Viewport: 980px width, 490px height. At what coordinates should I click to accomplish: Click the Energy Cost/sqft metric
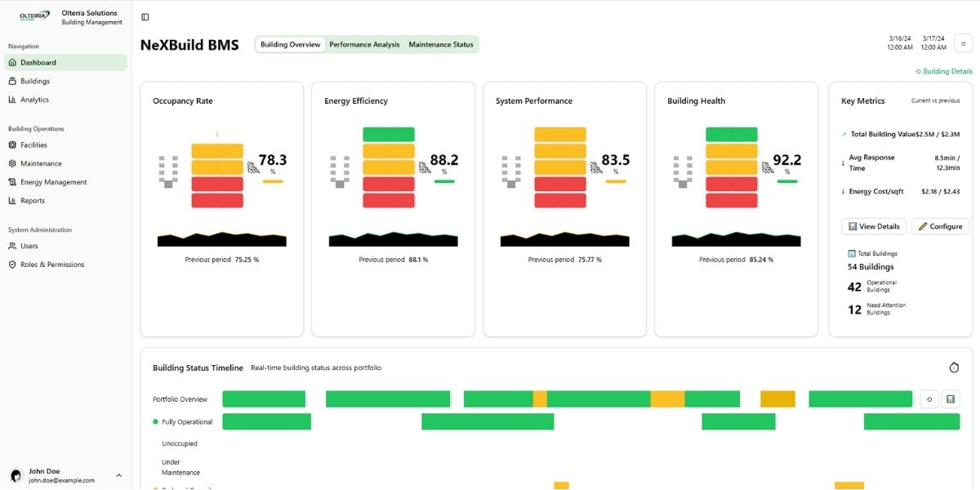tap(900, 191)
